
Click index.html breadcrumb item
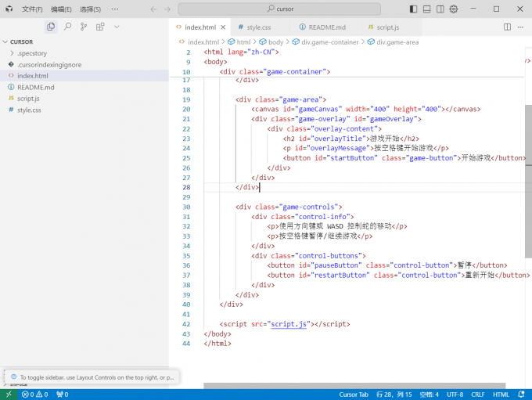click(199, 42)
